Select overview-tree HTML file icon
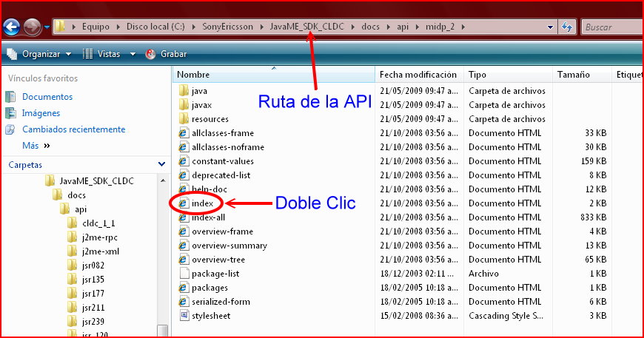 184,260
